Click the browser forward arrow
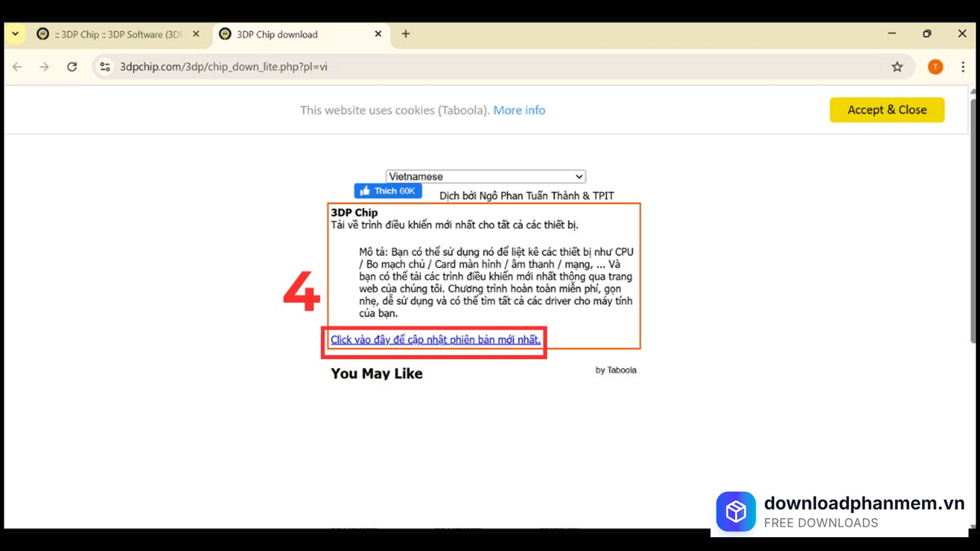This screenshot has width=980, height=551. (44, 67)
